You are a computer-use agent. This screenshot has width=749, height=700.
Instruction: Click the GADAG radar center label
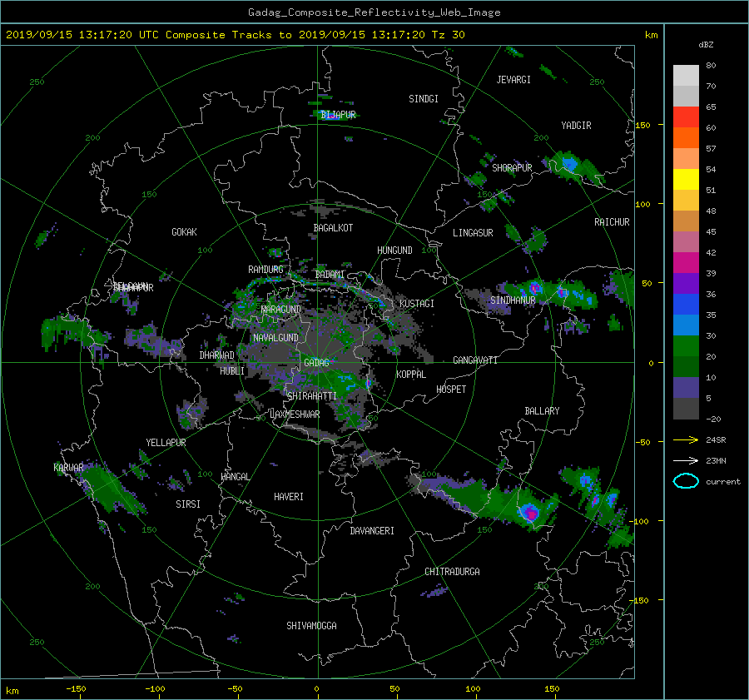(316, 363)
